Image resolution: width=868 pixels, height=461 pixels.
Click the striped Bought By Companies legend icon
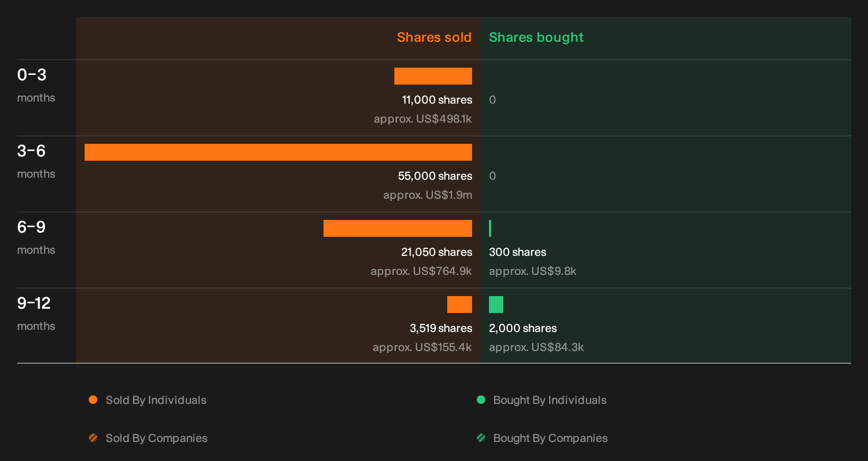(481, 438)
